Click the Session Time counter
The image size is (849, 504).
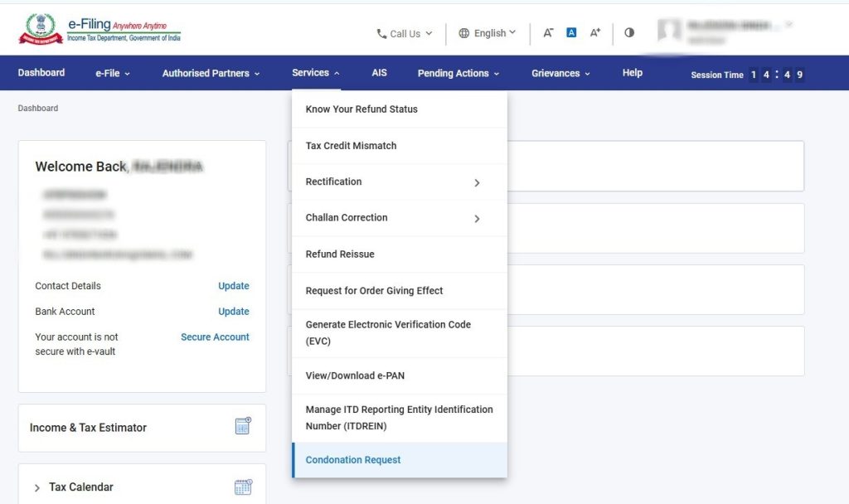click(x=747, y=75)
